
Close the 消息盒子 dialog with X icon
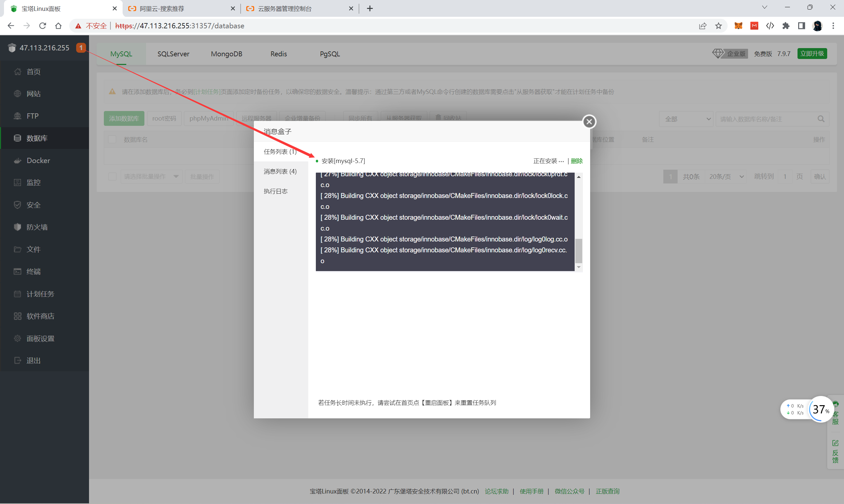589,122
